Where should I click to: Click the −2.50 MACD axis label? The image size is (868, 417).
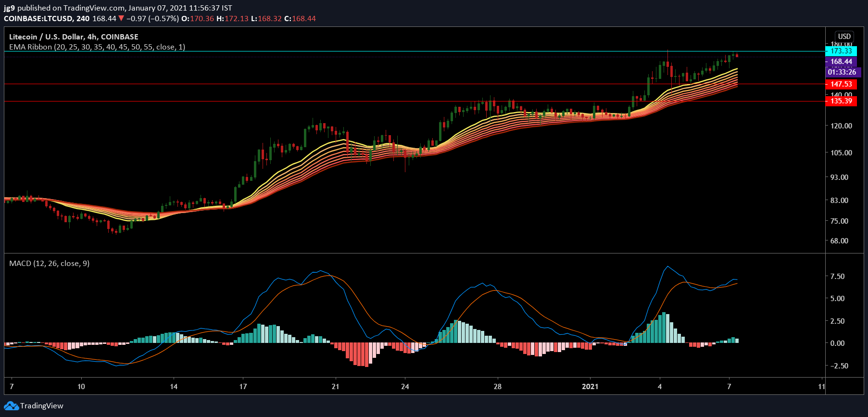[x=839, y=366]
